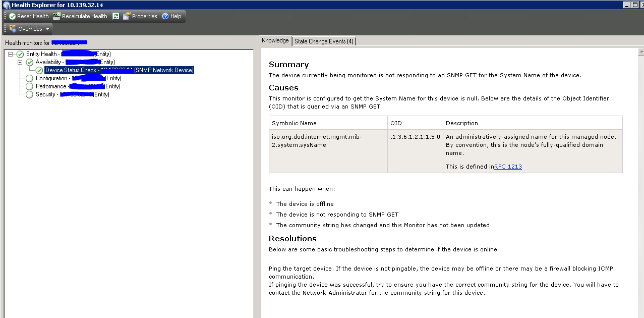Viewport: 644px width, 318px height.
Task: Click the Symbolic Name column header
Action: point(328,123)
